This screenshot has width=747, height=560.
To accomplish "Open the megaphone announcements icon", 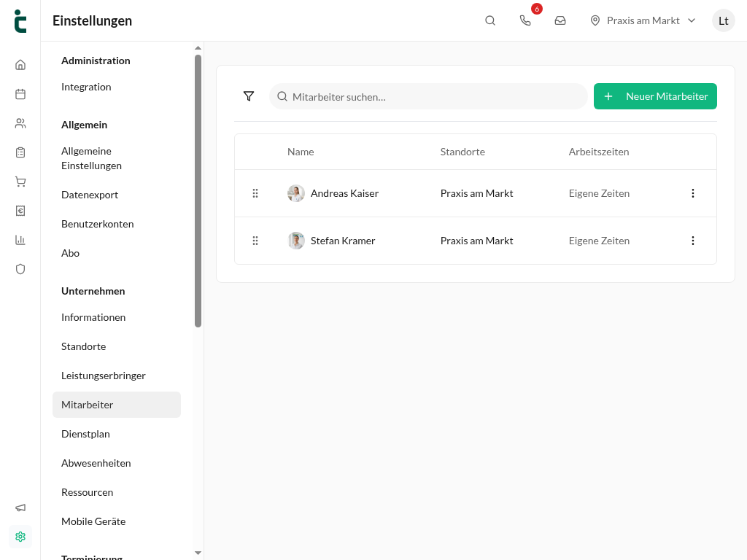I will coord(20,507).
